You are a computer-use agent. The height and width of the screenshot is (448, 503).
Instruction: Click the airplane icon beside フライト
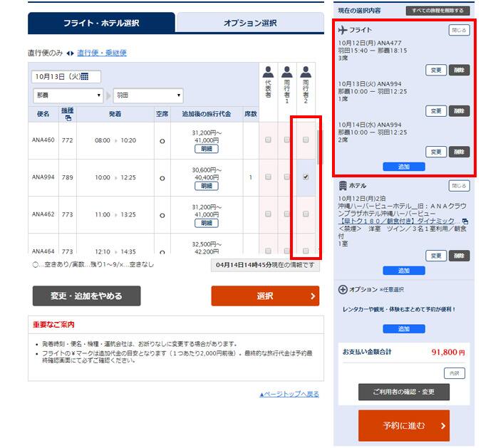click(342, 30)
